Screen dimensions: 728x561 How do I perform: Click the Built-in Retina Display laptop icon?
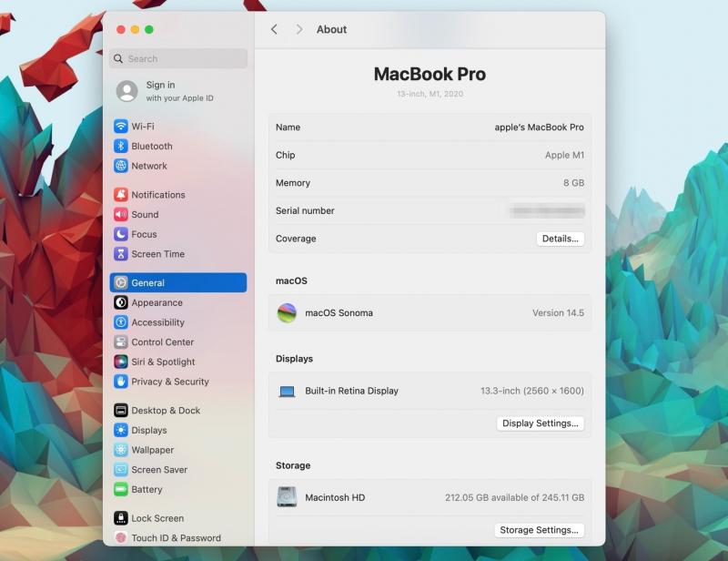point(287,392)
